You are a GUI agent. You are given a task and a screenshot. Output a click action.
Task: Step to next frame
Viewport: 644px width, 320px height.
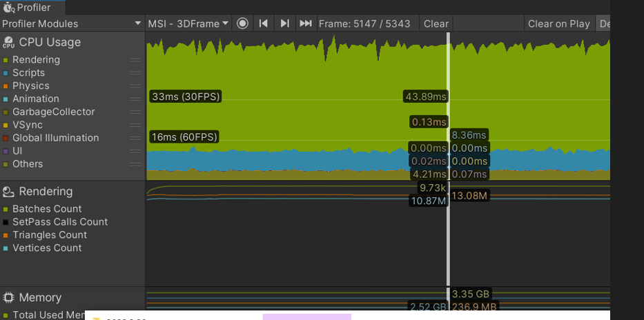[284, 24]
